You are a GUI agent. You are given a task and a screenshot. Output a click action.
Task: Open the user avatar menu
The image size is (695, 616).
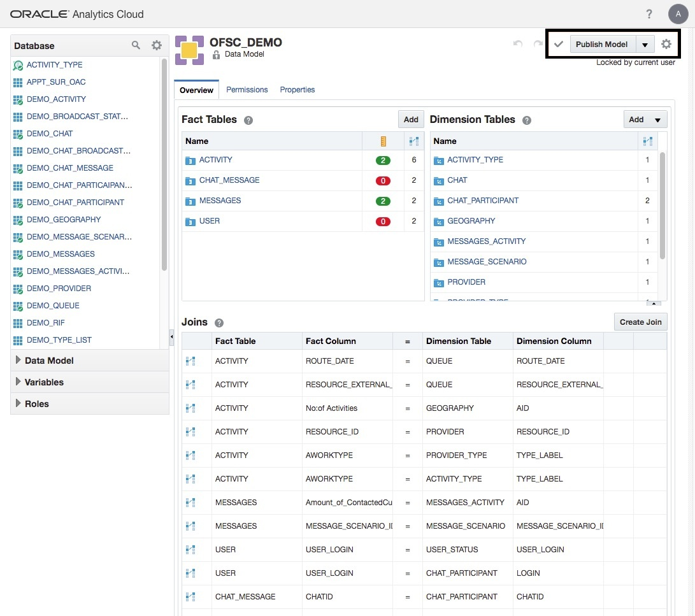[678, 14]
